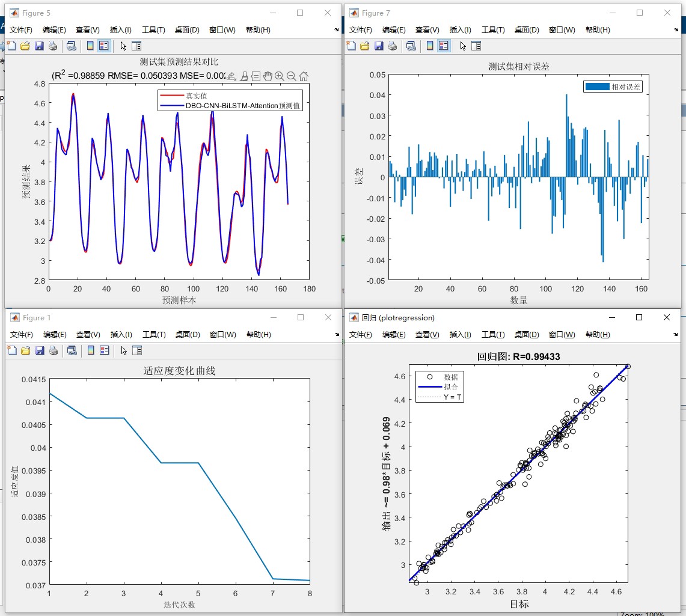Select the data brush tool in Figure 5
This screenshot has width=686, height=616.
244,76
